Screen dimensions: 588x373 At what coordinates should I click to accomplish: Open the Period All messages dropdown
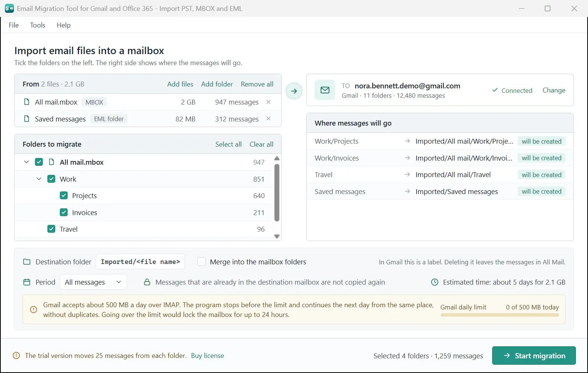point(93,282)
